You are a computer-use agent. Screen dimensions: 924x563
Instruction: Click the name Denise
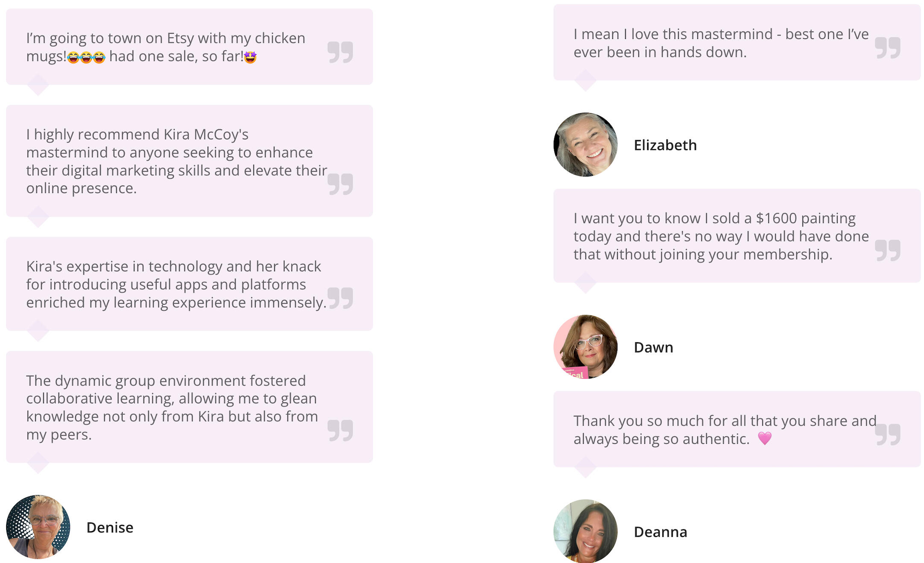(x=110, y=528)
